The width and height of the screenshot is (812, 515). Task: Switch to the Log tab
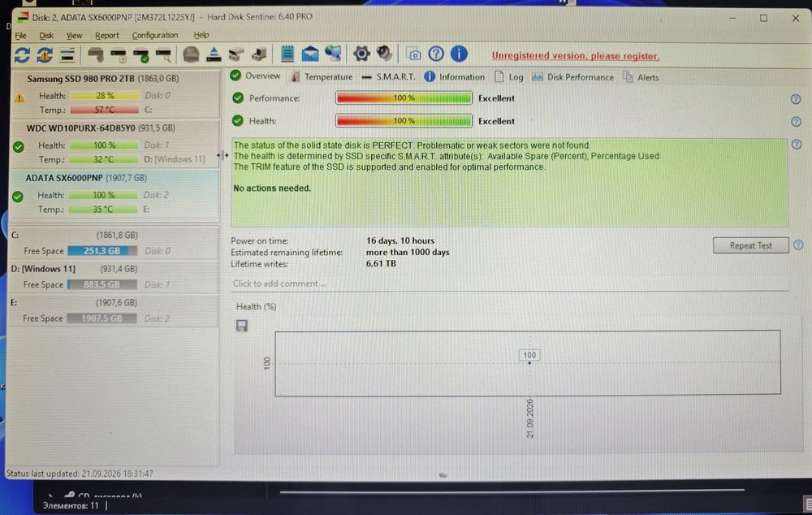pyautogui.click(x=508, y=76)
